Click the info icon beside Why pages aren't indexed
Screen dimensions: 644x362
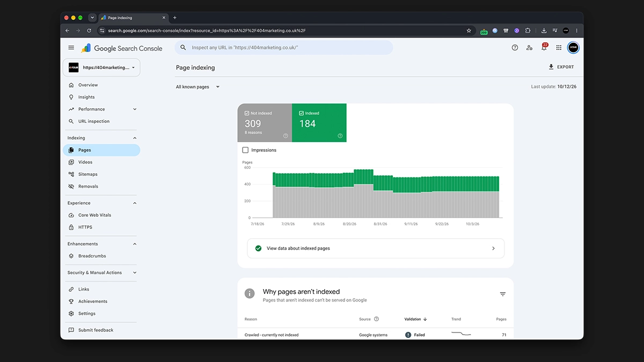tap(250, 293)
